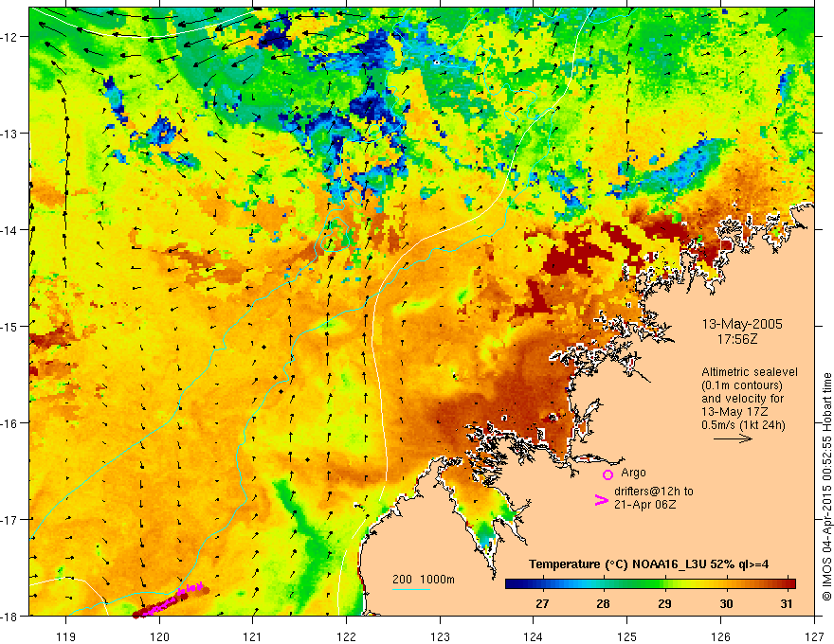This screenshot has height=644, width=834.
Task: Click the magenta drifter track near 120°E
Action: tap(171, 602)
